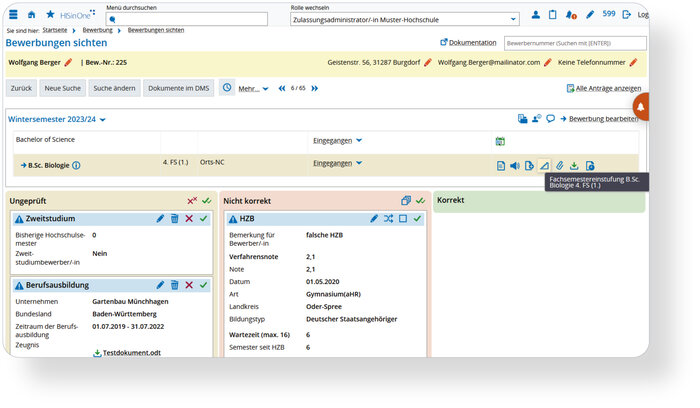Open the speech bubble comment icon
Image resolution: width=700 pixels, height=408 pixels.
click(550, 119)
